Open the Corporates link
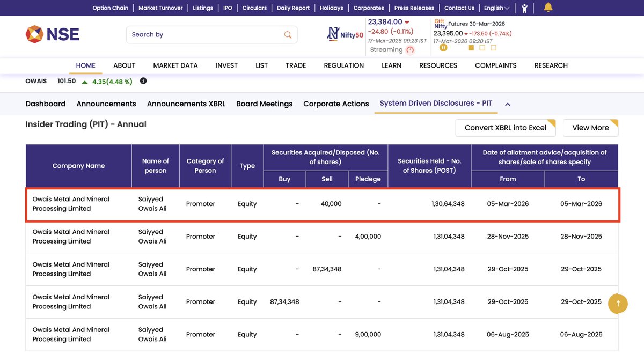This screenshot has width=644, height=361. tap(369, 8)
